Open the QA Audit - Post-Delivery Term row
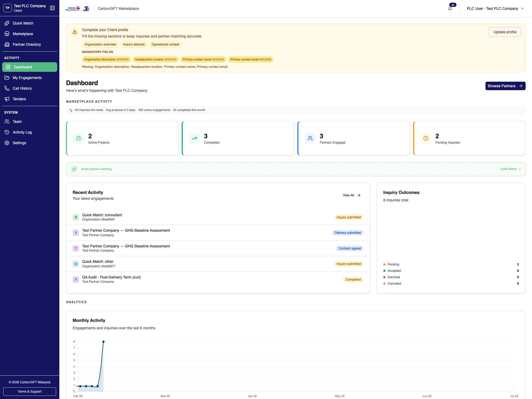This screenshot has width=532, height=399. [x=218, y=279]
